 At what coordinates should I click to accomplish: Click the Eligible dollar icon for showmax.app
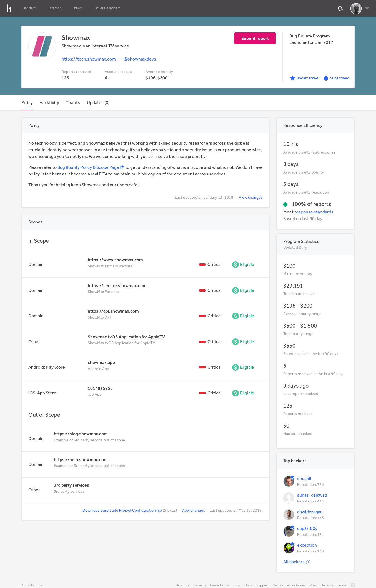click(235, 367)
